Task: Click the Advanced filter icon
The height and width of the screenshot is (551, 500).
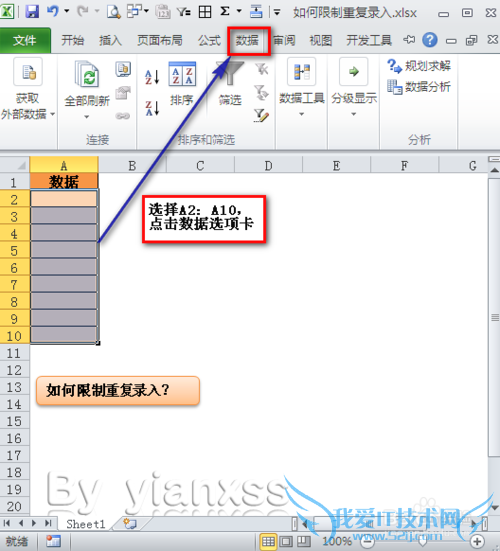Action: click(261, 116)
